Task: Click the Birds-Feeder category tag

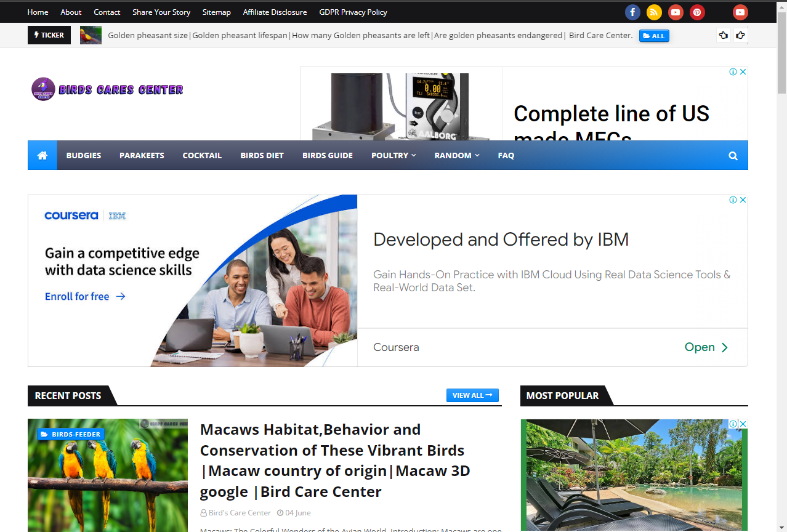Action: (70, 434)
